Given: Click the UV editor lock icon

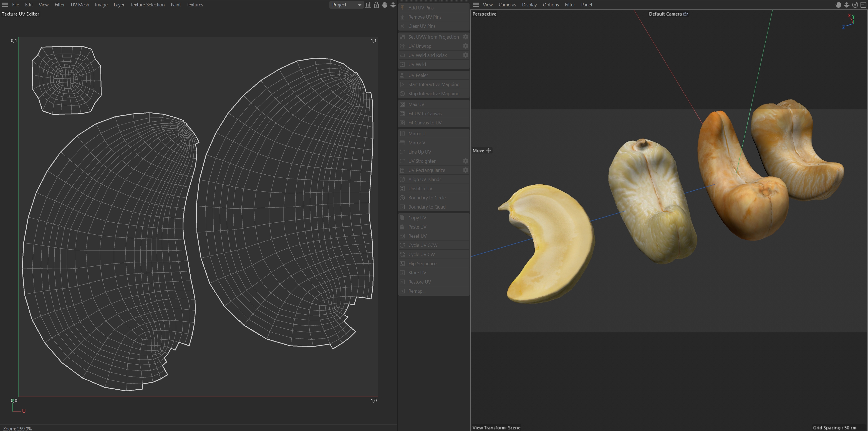Looking at the screenshot, I should [x=376, y=5].
